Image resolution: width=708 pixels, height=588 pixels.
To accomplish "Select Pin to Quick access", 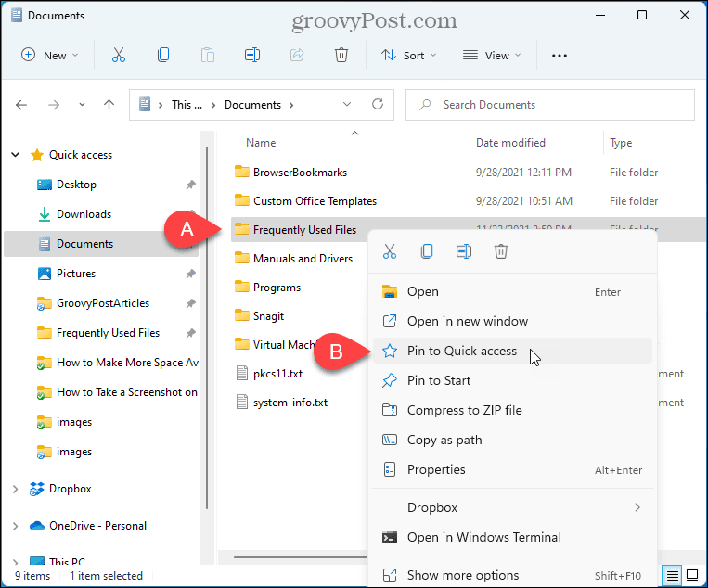I will (x=512, y=351).
